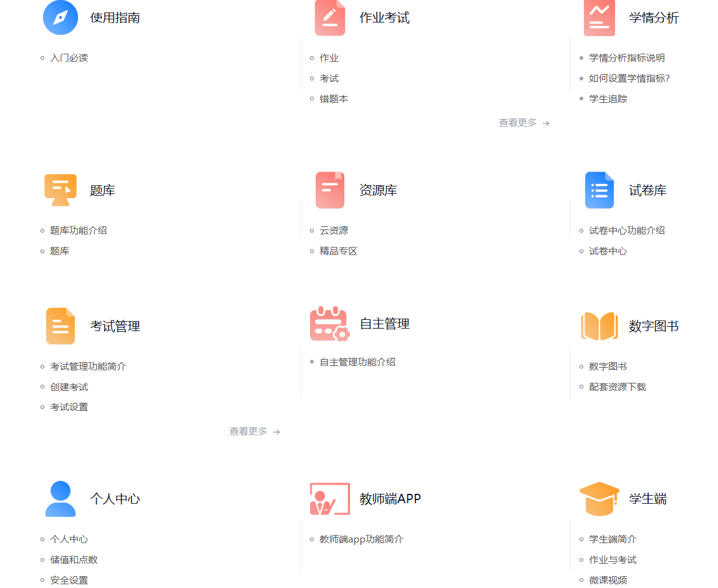The height and width of the screenshot is (588, 718).
Task: Open the 入门必读 article
Action: pos(69,58)
